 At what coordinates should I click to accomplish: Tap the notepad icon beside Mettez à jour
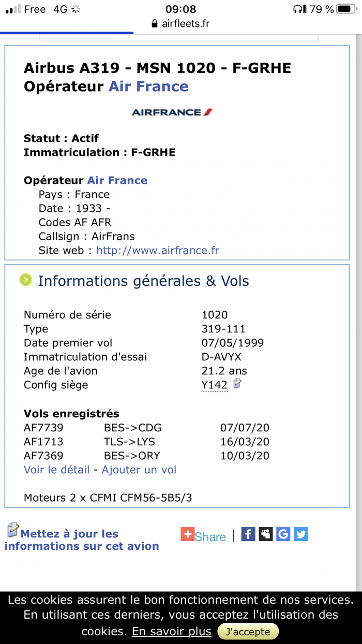[x=12, y=530]
